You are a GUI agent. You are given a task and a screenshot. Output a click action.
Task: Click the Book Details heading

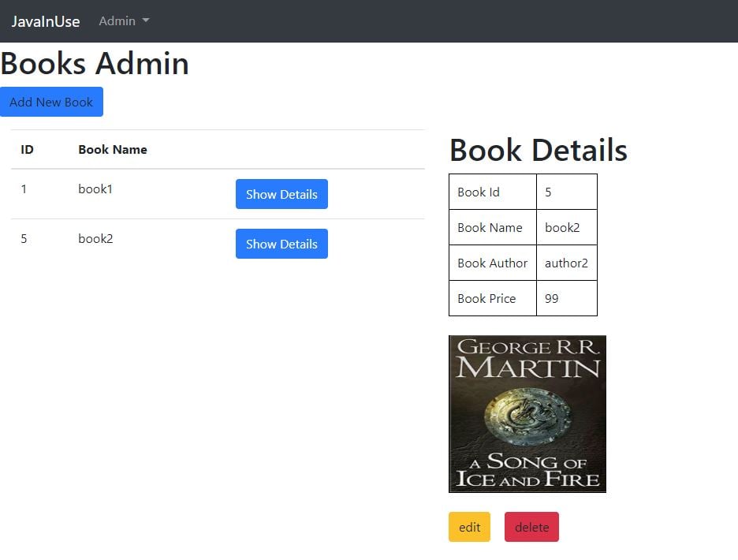(538, 150)
